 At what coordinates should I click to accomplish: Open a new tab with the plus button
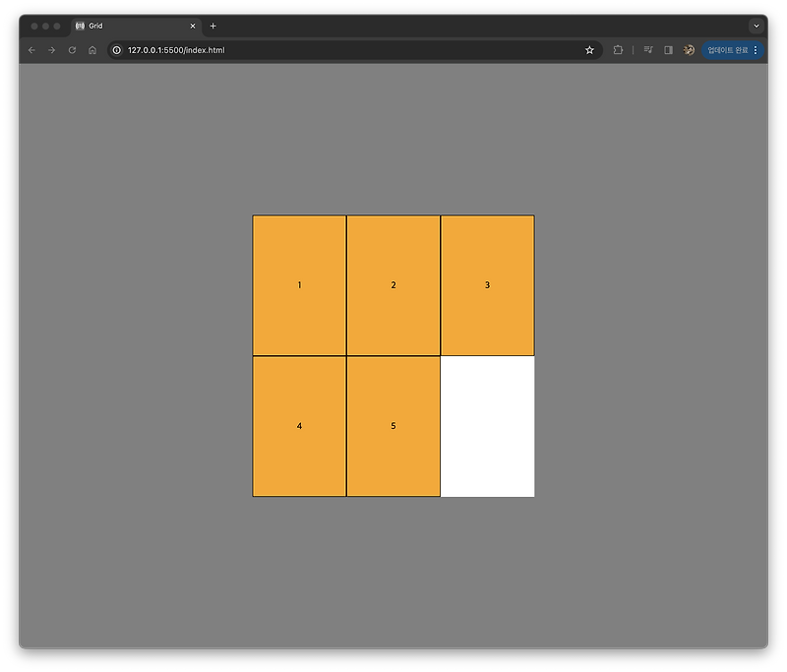214,26
